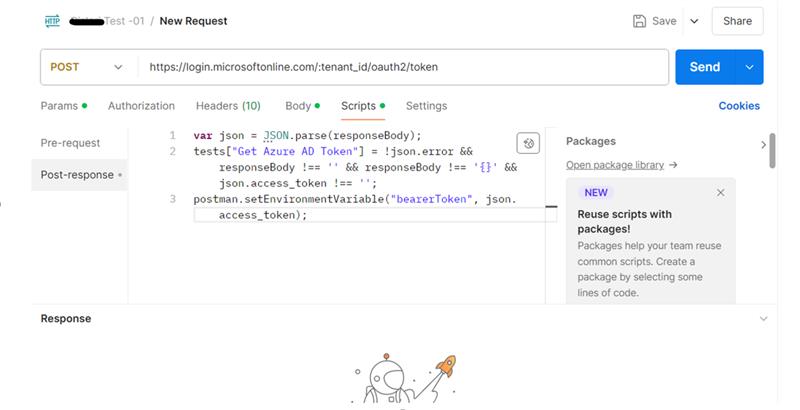This screenshot has height=410, width=800.
Task: Click the New Request title
Action: pos(193,21)
